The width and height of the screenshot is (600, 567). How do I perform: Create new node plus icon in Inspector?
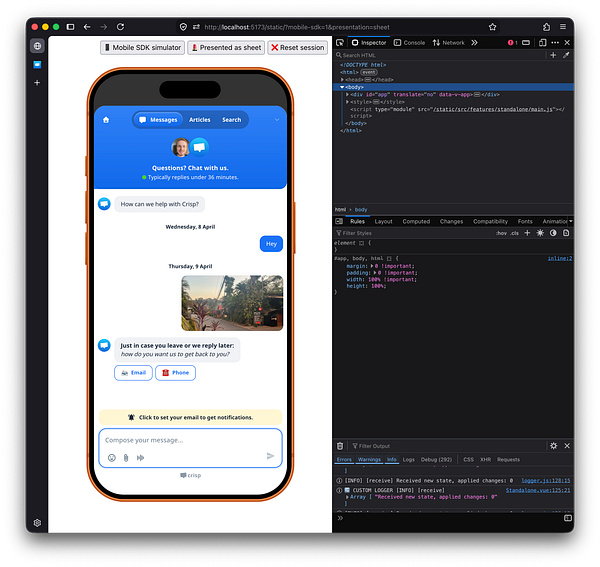point(553,55)
